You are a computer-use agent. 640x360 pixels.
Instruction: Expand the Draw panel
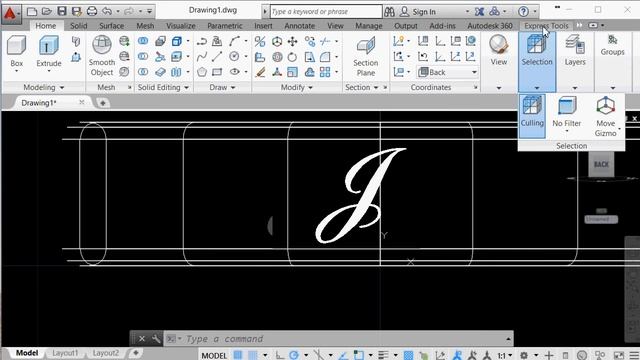point(222,87)
